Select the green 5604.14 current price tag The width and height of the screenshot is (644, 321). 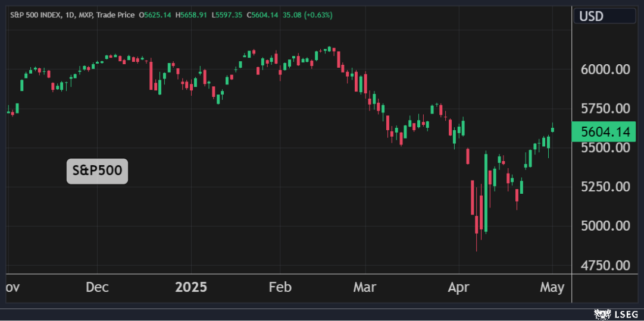click(604, 132)
